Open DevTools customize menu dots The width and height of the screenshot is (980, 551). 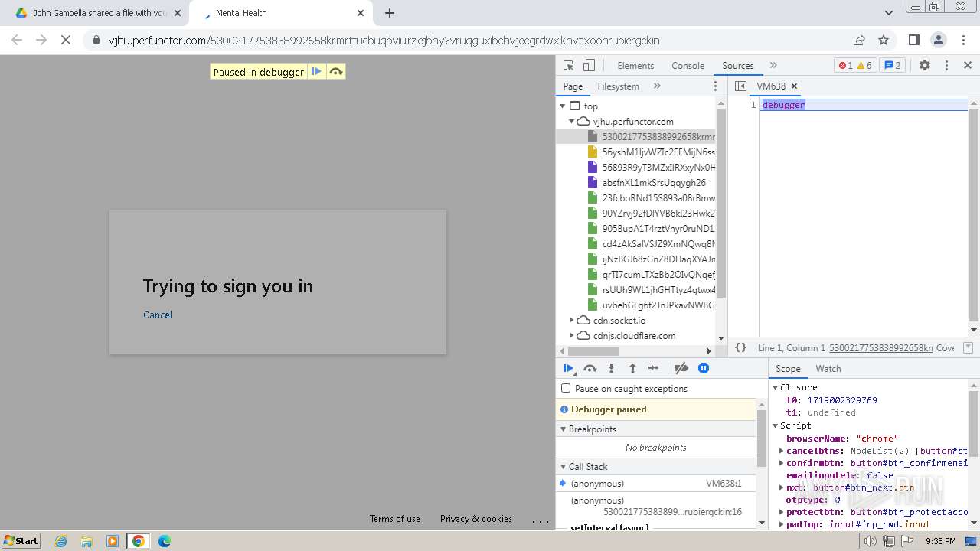946,65
